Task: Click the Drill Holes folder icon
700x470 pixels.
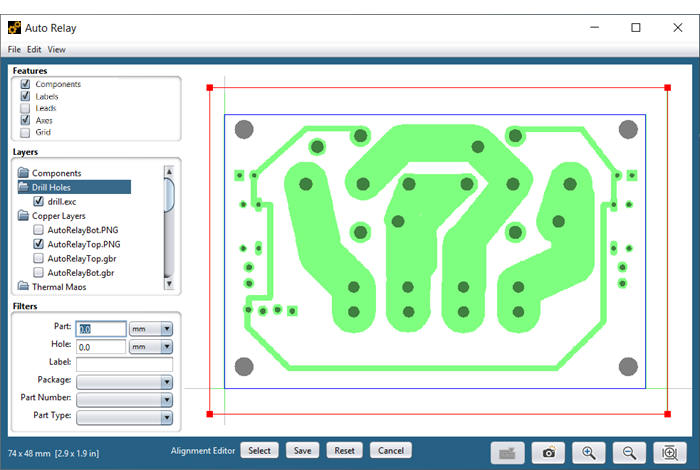Action: (x=23, y=187)
